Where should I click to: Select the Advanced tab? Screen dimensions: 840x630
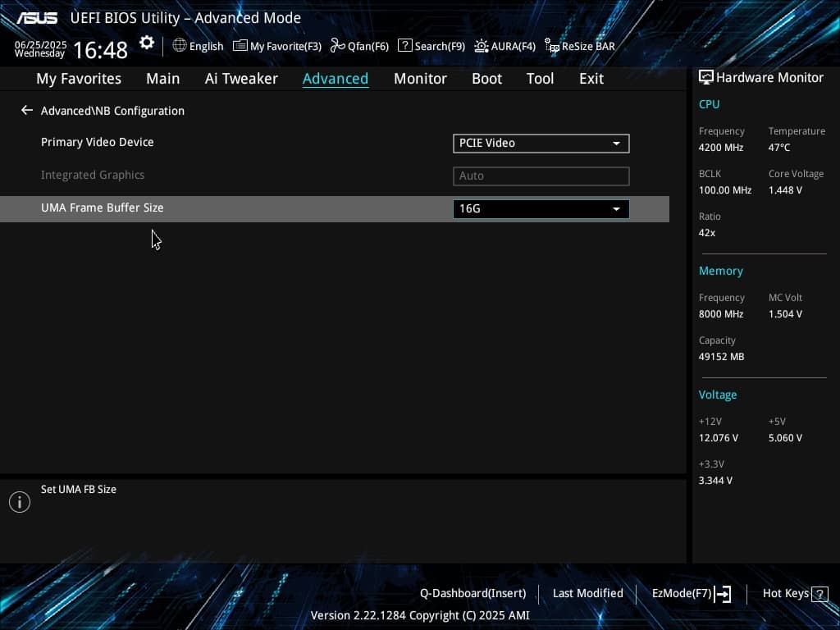click(336, 79)
